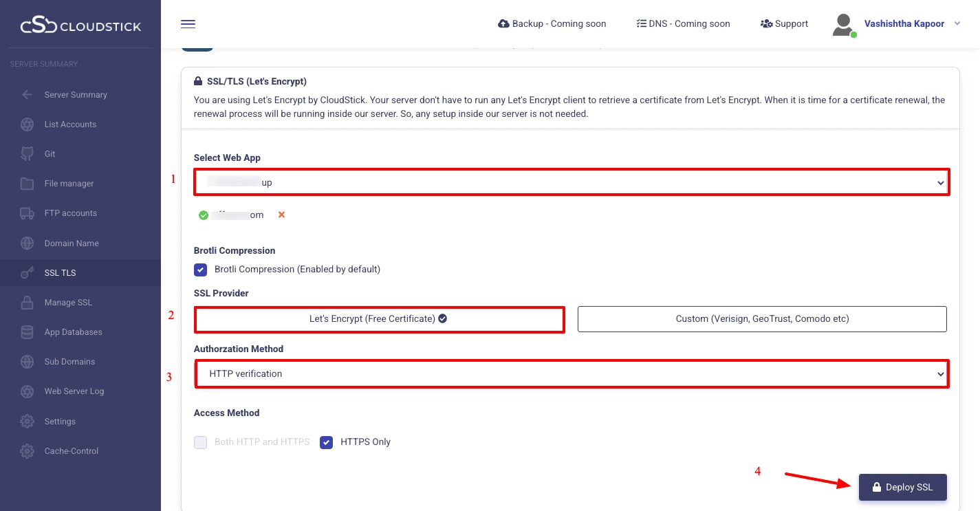This screenshot has height=511, width=980.
Task: Click the File manager folder icon
Action: (x=28, y=184)
